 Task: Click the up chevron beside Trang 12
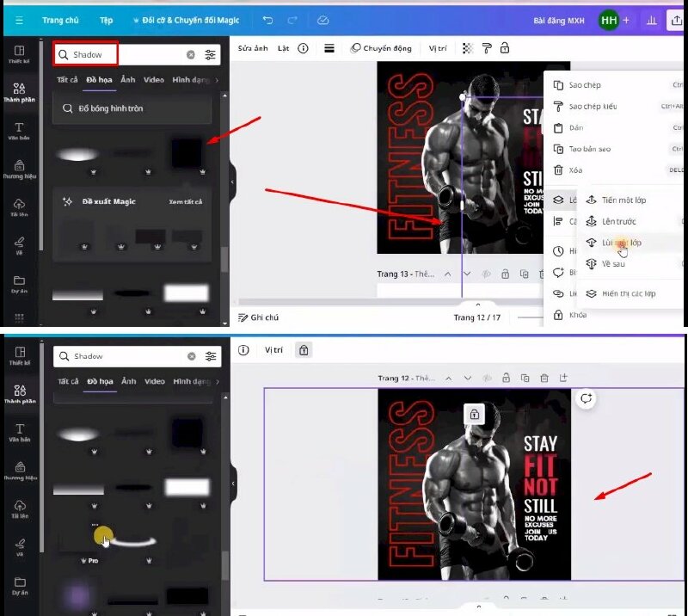(448, 378)
